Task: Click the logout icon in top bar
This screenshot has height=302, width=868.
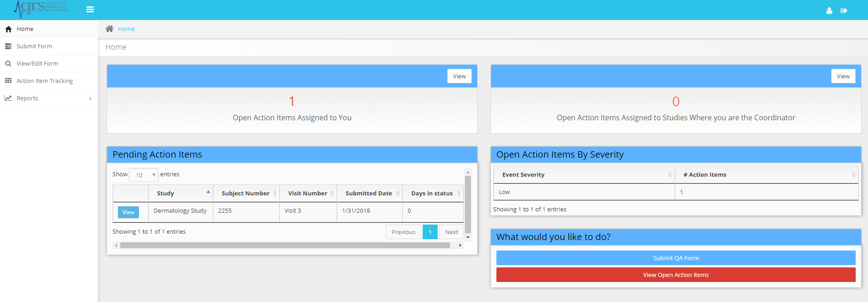Action: [844, 10]
